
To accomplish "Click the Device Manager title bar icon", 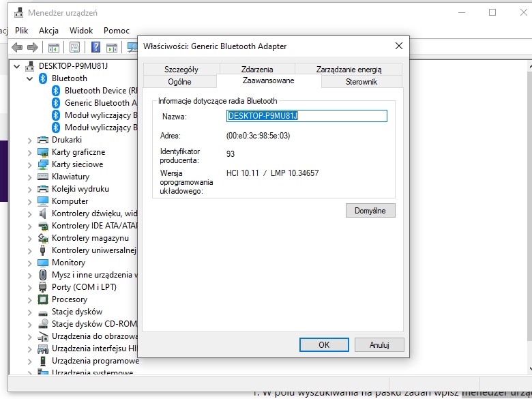I will [19, 13].
